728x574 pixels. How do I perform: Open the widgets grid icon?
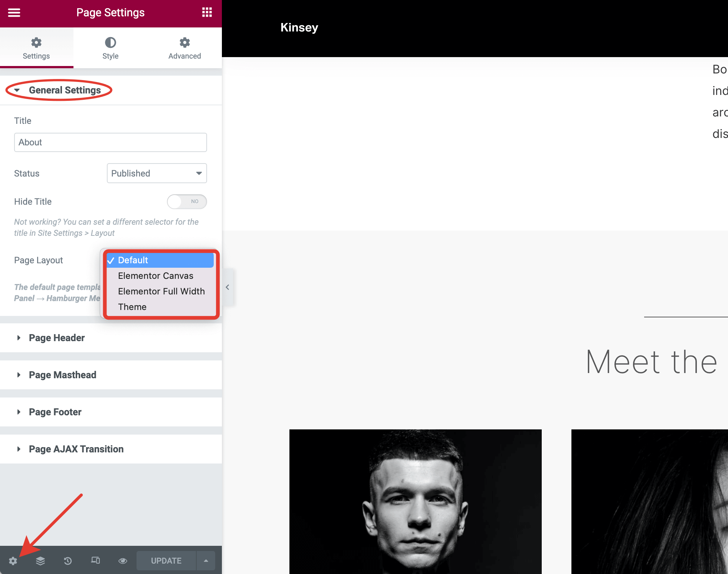[x=207, y=13]
